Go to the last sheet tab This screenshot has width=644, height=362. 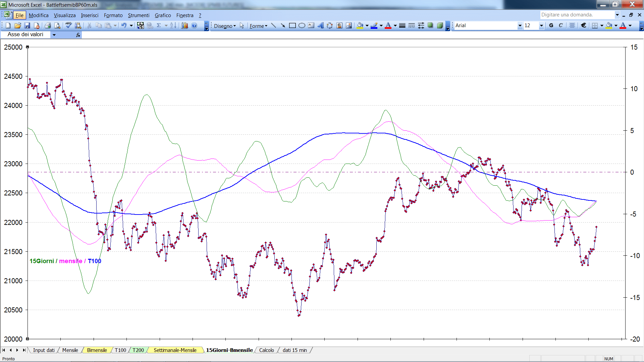coord(24,350)
